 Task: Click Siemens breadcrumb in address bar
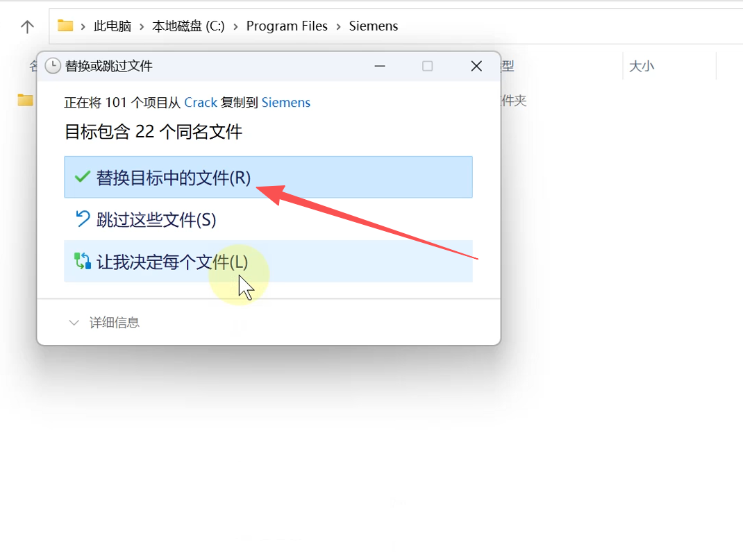click(x=374, y=26)
